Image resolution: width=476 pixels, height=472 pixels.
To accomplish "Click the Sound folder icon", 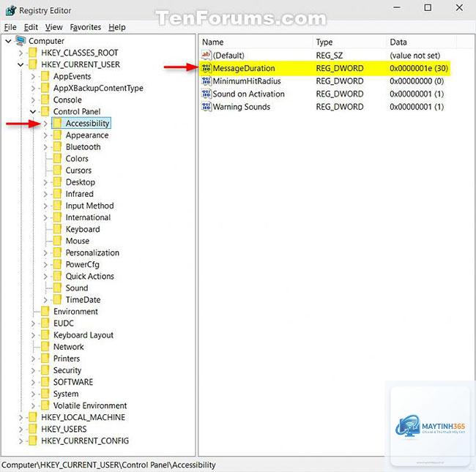I will pos(57,288).
